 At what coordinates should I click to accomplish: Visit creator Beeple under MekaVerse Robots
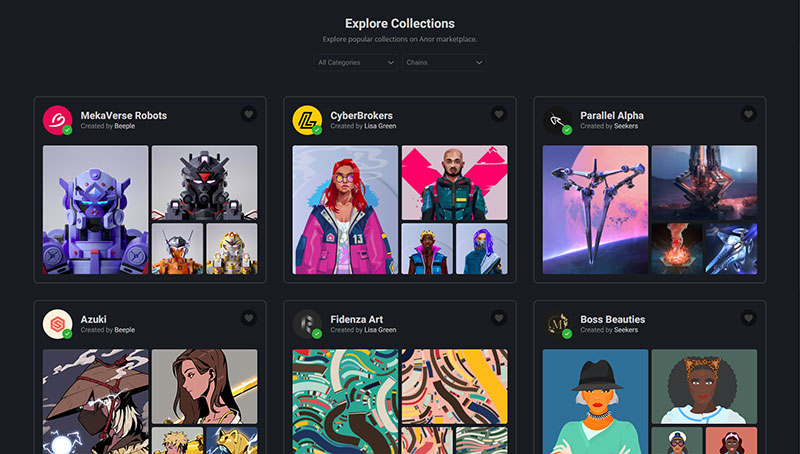(124, 126)
